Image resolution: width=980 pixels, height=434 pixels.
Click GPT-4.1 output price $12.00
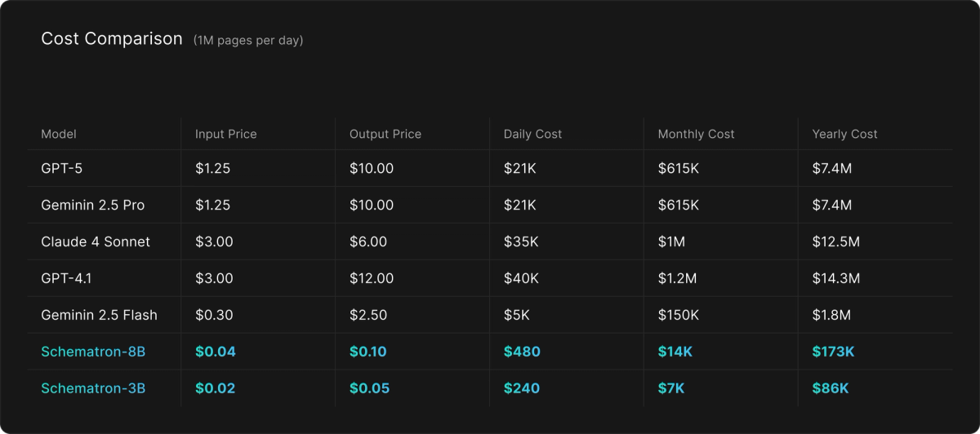(x=372, y=279)
